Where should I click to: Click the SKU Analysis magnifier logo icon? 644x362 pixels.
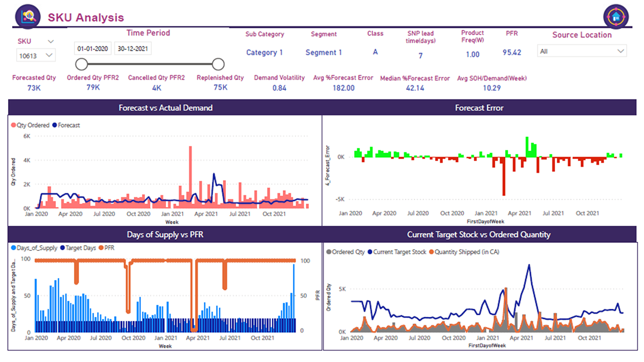click(28, 17)
